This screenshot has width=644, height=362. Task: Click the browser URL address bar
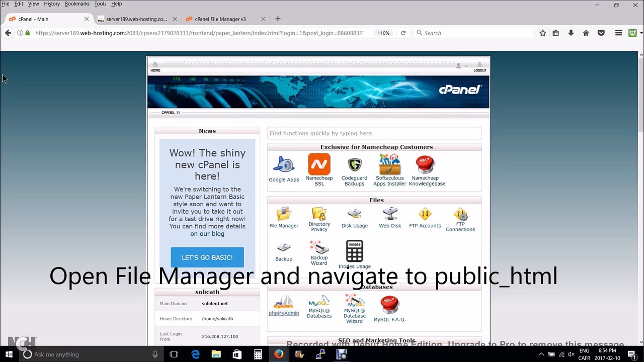[x=199, y=33]
